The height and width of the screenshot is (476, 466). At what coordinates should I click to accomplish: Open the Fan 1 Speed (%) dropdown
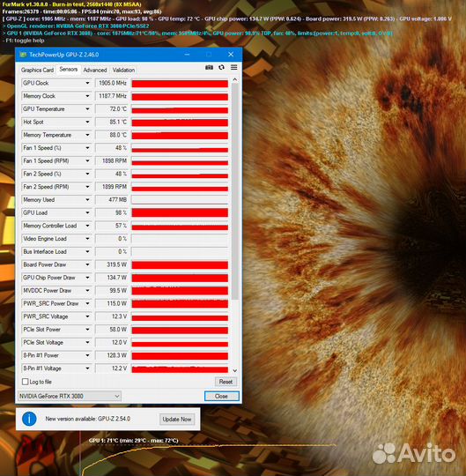click(87, 148)
